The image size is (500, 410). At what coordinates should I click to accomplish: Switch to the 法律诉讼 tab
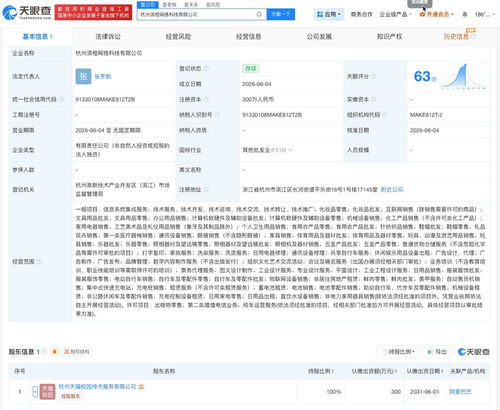108,37
